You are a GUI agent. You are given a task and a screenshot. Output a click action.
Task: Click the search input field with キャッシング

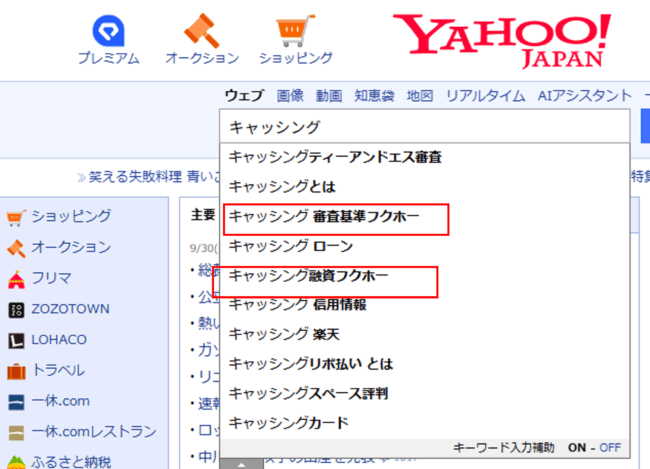[x=425, y=127]
